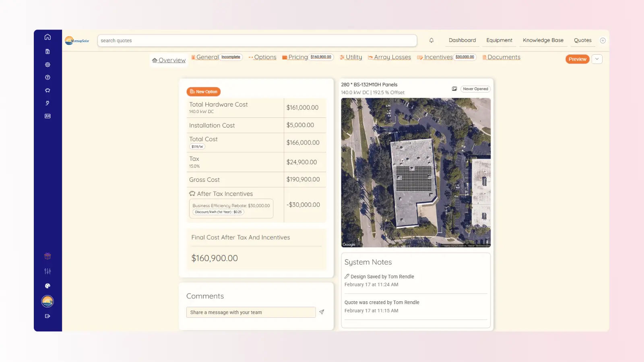Click the System Notes heading

[368, 262]
